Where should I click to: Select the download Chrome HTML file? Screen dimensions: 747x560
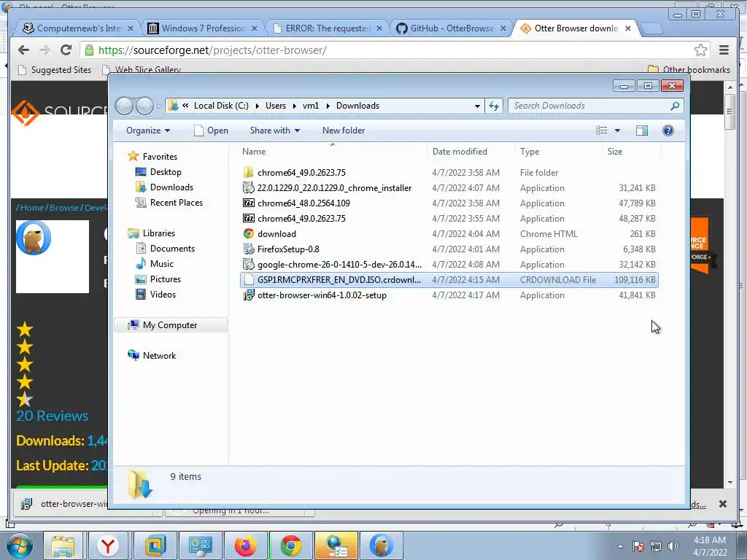pos(276,234)
